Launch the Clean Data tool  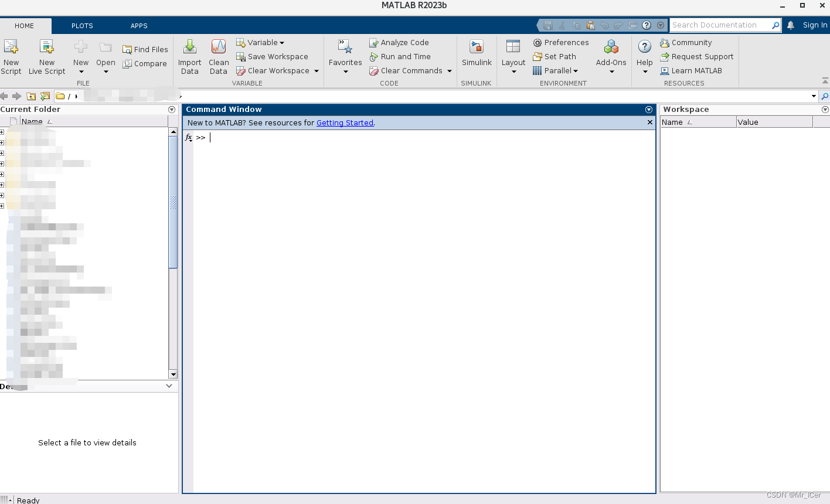(x=219, y=57)
